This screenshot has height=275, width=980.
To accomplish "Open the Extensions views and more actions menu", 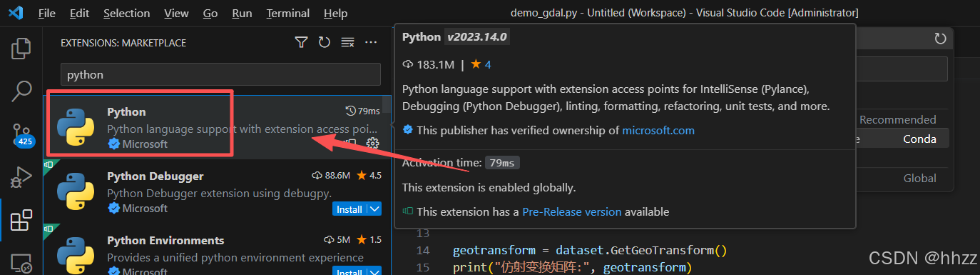I will (370, 43).
